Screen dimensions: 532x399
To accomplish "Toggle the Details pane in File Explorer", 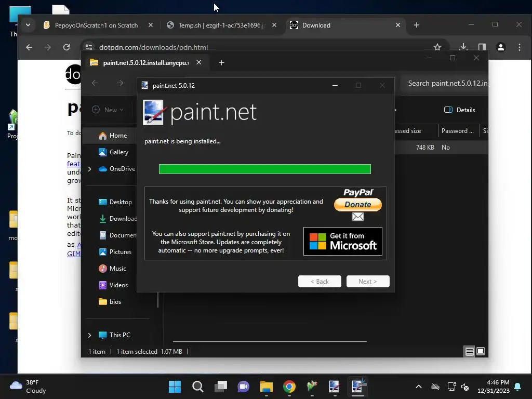I will [x=459, y=110].
